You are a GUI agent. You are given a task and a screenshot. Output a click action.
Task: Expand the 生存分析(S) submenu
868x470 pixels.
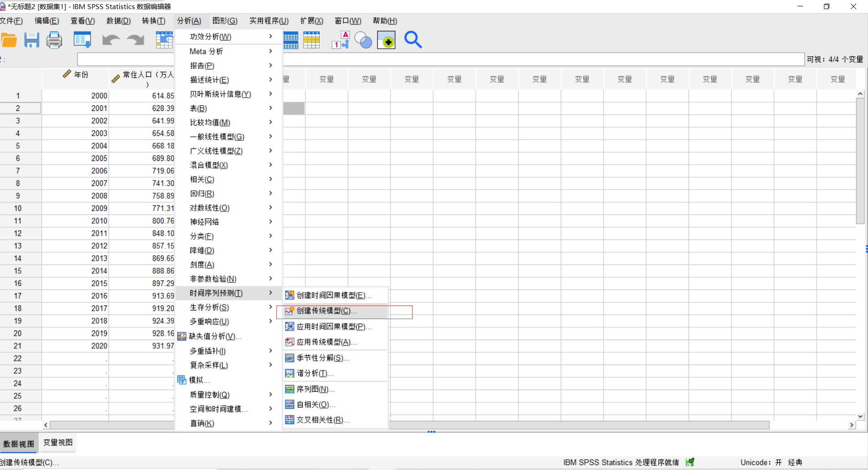click(228, 308)
